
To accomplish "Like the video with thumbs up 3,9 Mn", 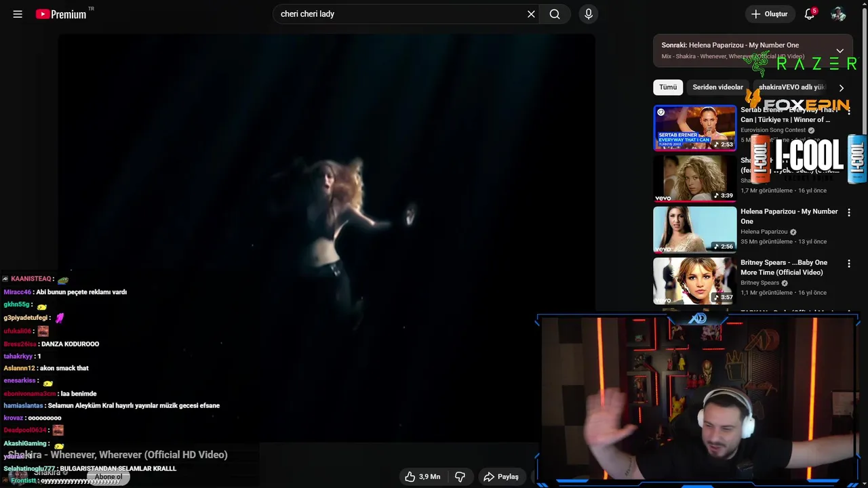I will click(x=422, y=476).
